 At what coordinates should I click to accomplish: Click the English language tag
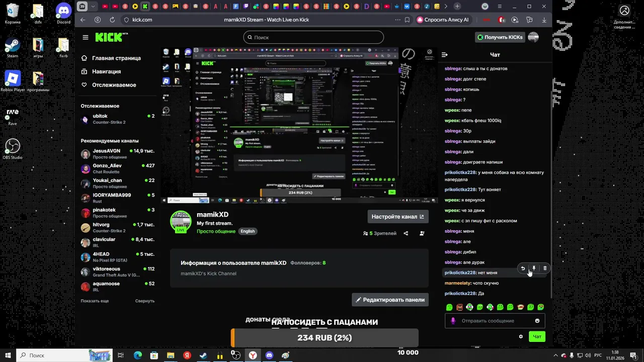(248, 231)
